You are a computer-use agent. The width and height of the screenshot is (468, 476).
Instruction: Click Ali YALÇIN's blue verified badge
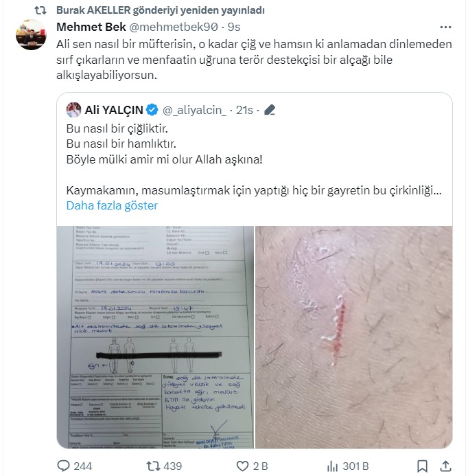pyautogui.click(x=152, y=109)
